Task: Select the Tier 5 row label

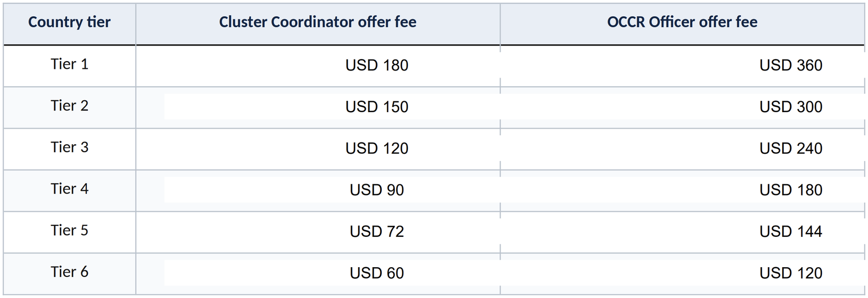Action: coord(69,230)
